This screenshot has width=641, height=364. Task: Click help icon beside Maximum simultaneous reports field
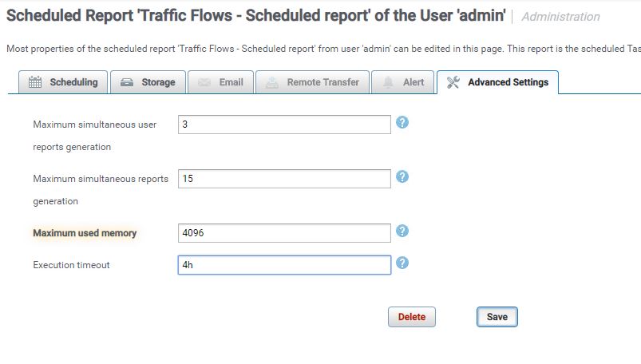tap(402, 176)
